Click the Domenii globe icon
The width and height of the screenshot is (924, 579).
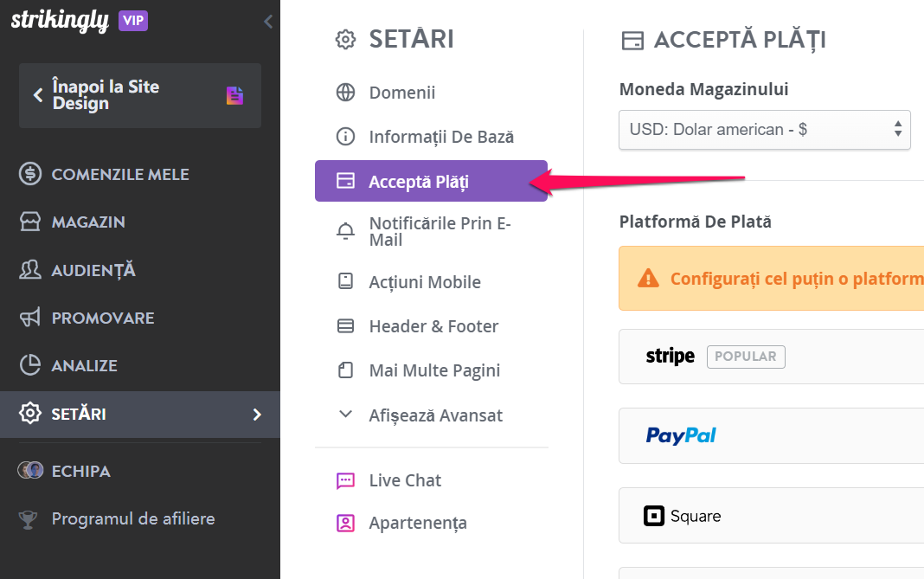pos(346,93)
